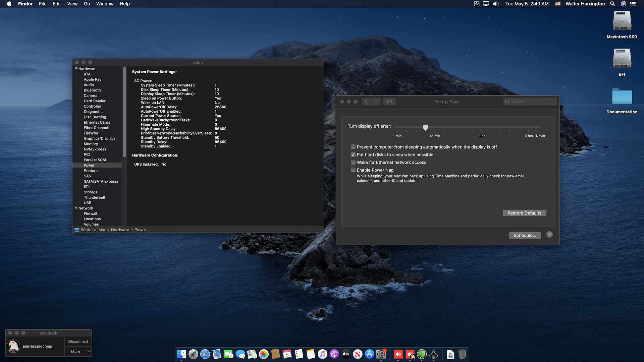This screenshot has height=362, width=644.
Task: Open the Window menu
Action: tap(105, 4)
